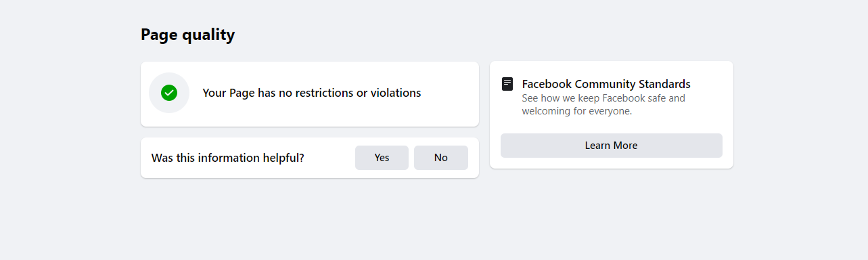This screenshot has height=260, width=868.
Task: Select the no restrictions or violations message
Action: pos(311,93)
